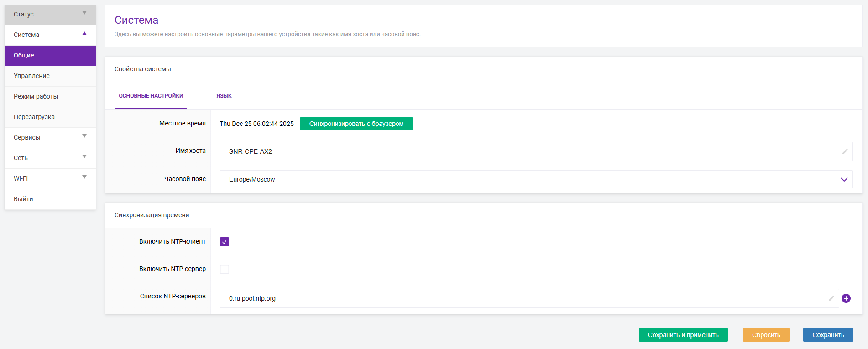The image size is (868, 349).
Task: Click into the SNR-CPE-AX2 hostname field
Action: click(529, 151)
